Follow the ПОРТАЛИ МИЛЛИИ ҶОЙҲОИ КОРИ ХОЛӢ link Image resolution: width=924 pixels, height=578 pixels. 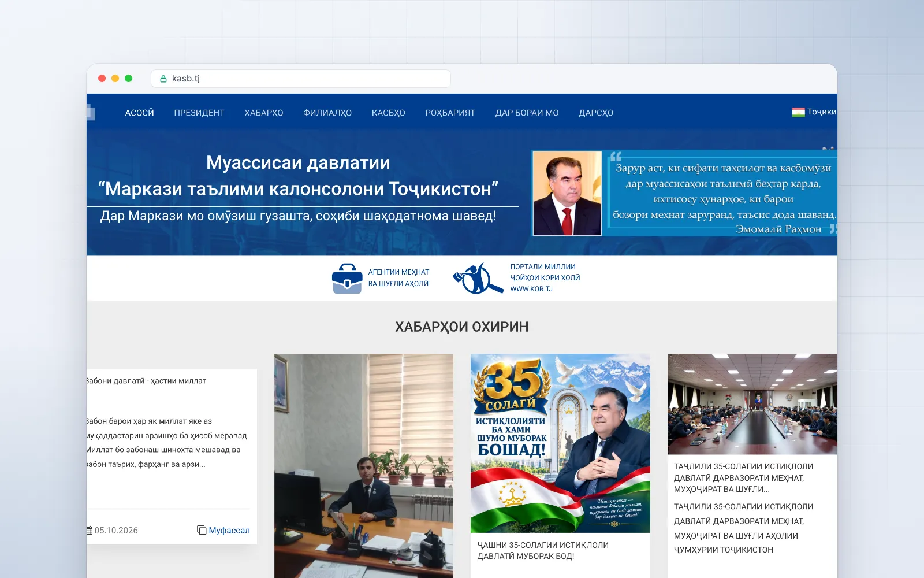coord(545,278)
